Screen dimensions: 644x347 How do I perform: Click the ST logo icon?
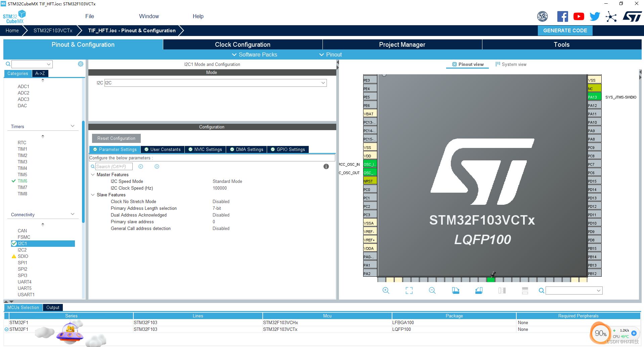632,16
